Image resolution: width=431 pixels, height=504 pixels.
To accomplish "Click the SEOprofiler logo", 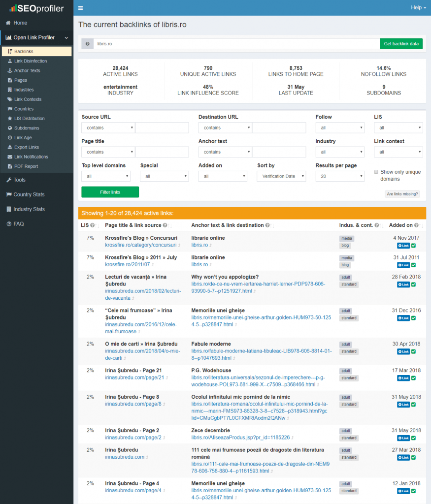I will click(x=36, y=8).
